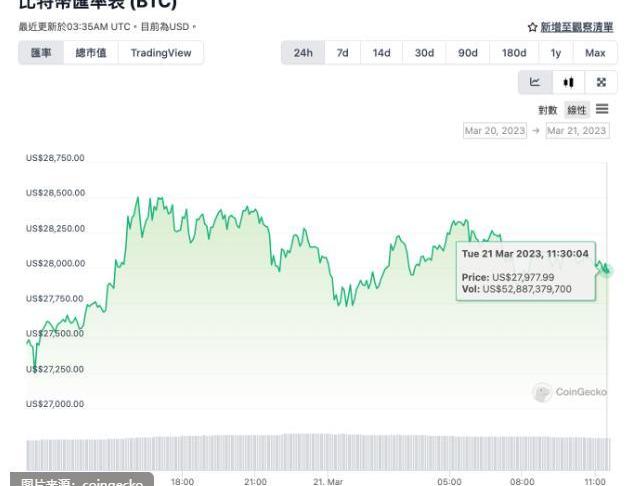Image resolution: width=639 pixels, height=486 pixels.
Task: Select the 24h time range
Action: point(303,53)
